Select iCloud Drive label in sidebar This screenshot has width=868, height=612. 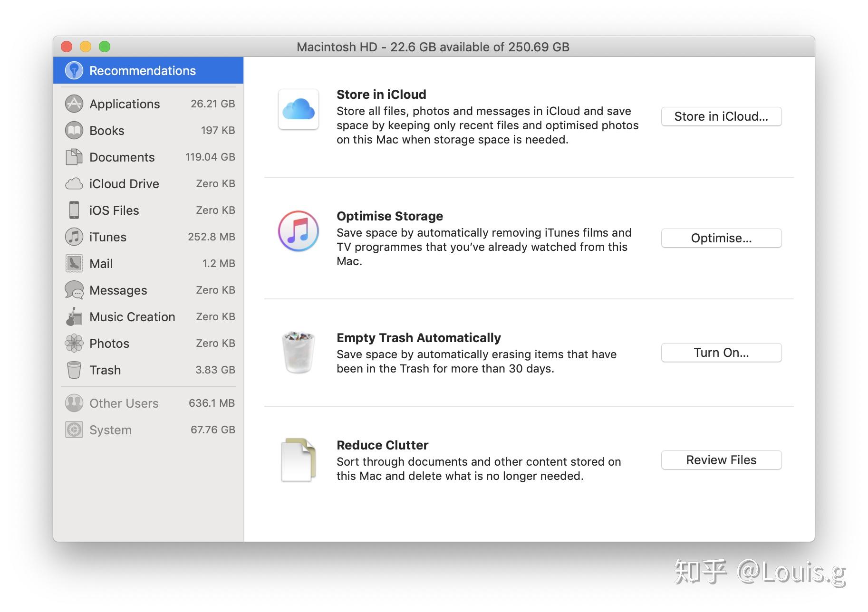click(x=124, y=184)
